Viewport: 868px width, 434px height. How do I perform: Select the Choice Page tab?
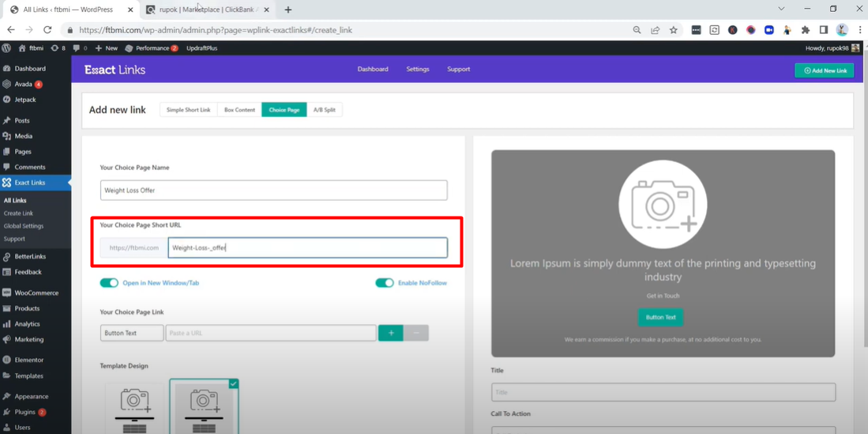284,110
